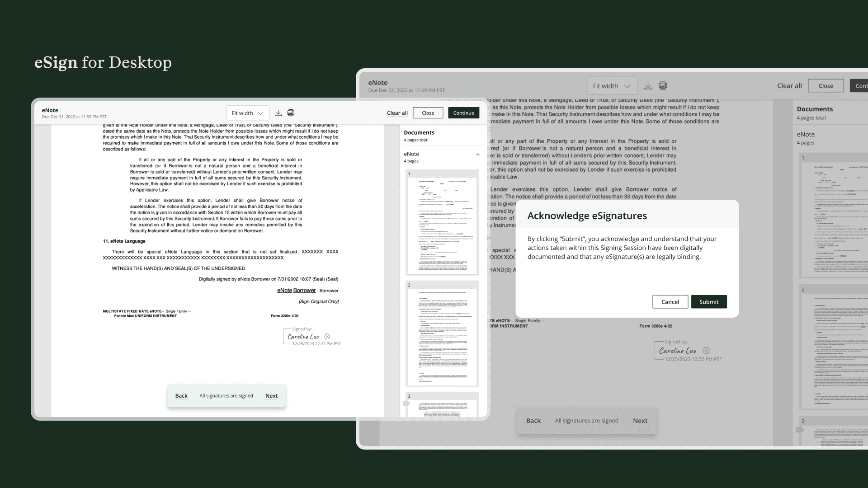The image size is (868, 488).
Task: Click Next in right dimmed navigation bar
Action: 640,421
